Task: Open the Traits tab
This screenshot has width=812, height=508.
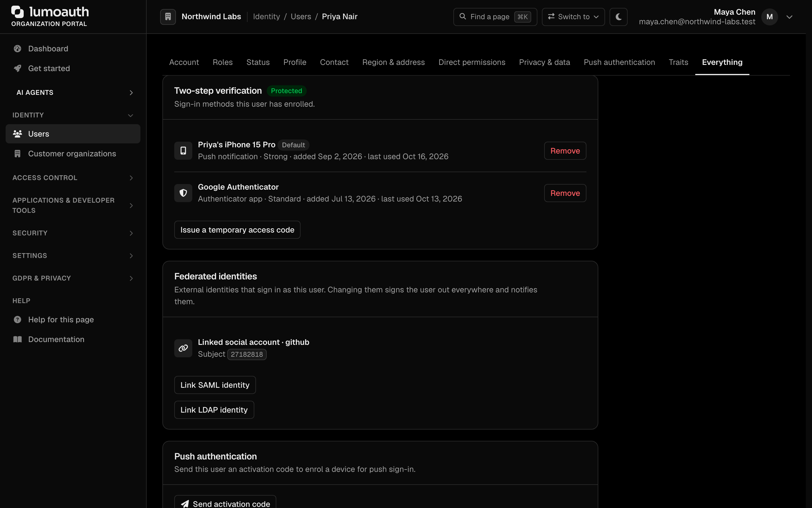Action: 678,62
